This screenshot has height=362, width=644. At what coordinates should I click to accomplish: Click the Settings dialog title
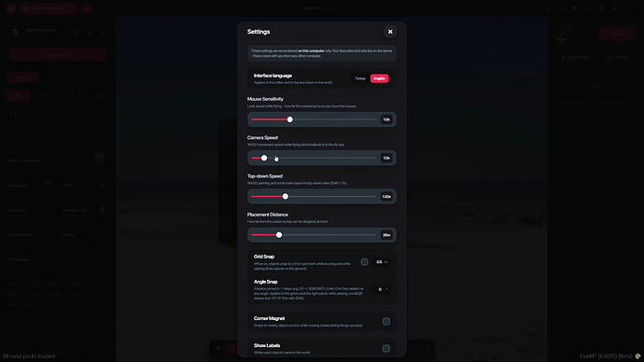pos(259,32)
